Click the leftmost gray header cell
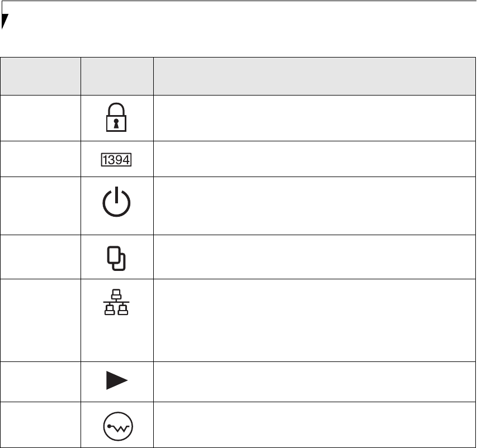 40,77
